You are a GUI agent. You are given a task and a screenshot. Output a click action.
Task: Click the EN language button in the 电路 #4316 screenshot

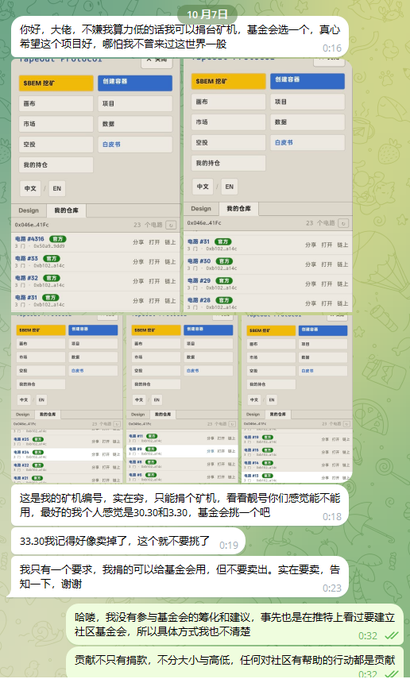click(57, 188)
